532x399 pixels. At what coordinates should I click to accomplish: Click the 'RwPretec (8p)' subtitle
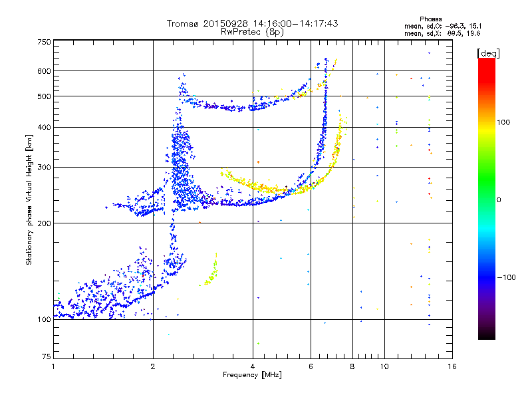tap(252, 32)
